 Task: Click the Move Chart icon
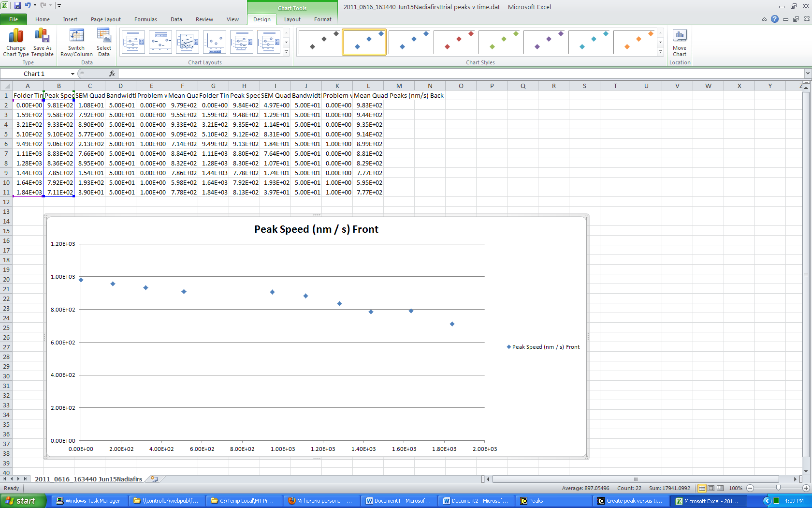coord(680,36)
